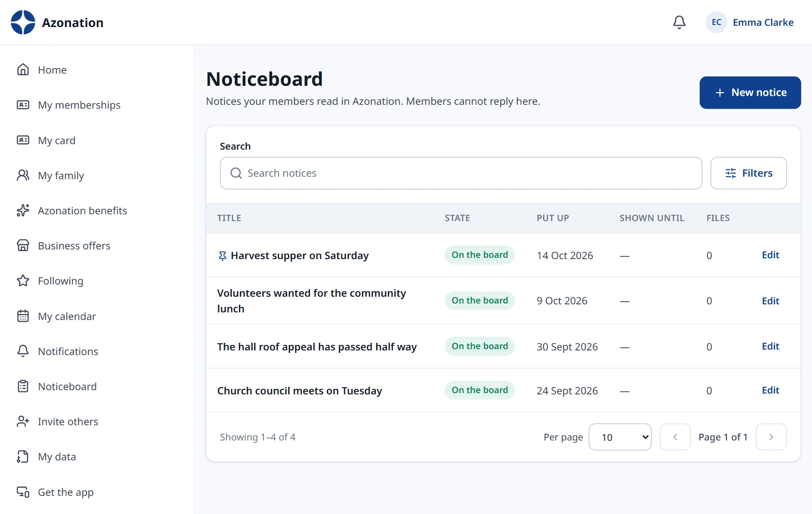Image resolution: width=812 pixels, height=514 pixels.
Task: Open Emma Clarke profile name
Action: [763, 22]
